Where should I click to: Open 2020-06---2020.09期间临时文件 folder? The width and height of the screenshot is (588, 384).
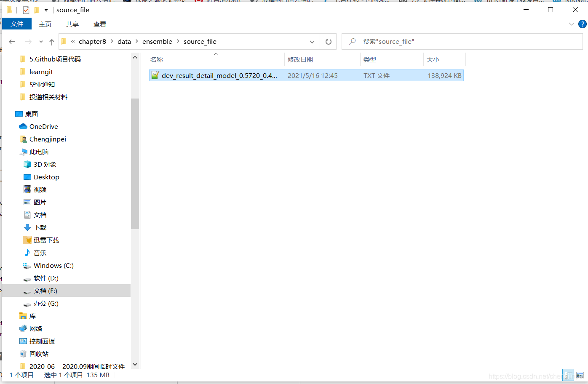click(x=77, y=366)
